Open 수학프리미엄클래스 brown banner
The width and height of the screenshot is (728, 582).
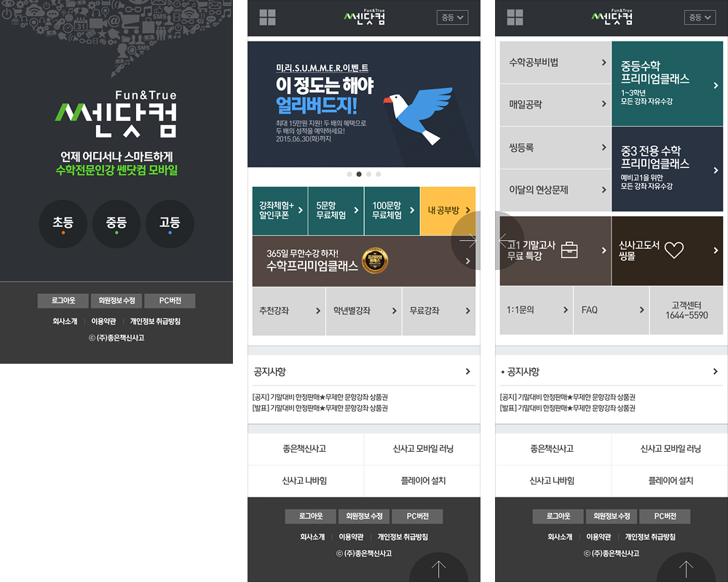[364, 261]
